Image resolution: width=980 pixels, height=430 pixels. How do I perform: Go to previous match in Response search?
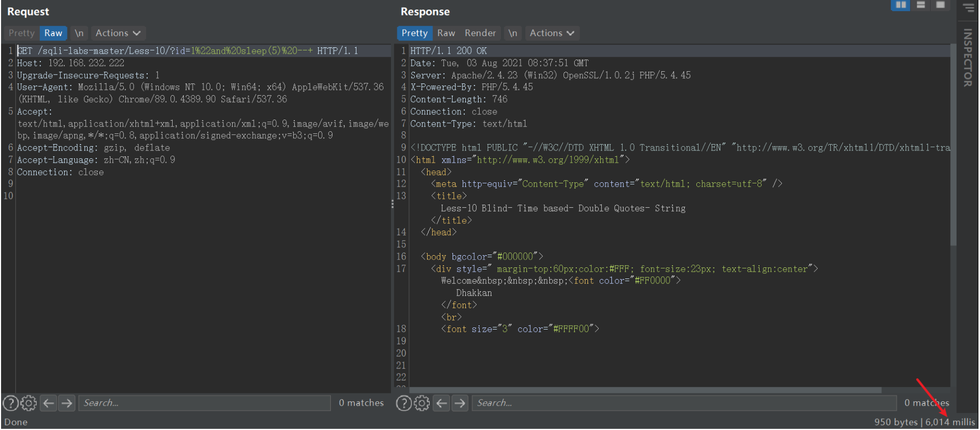click(442, 403)
